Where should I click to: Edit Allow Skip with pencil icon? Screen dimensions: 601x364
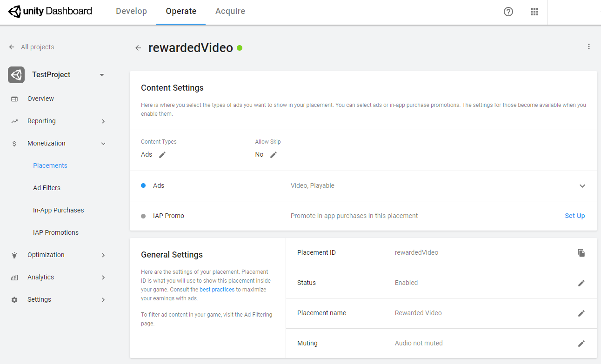(274, 155)
